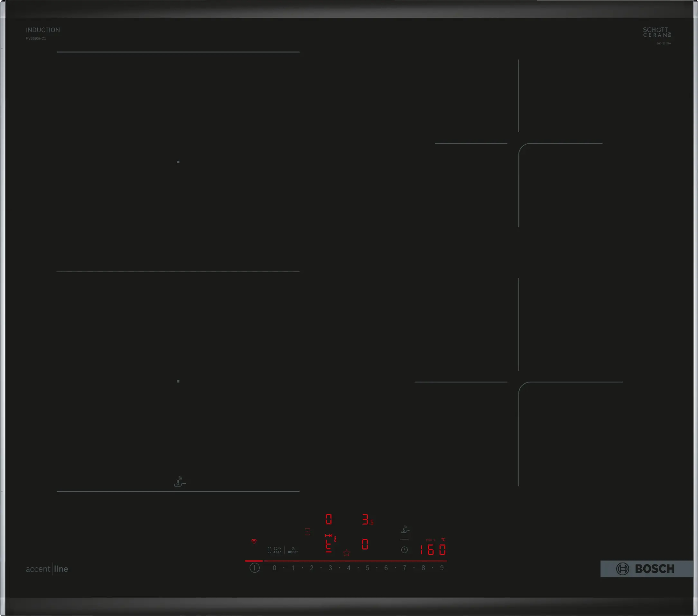The image size is (698, 616).
Task: Select the front right zone display showing 0
Action: 365,544
